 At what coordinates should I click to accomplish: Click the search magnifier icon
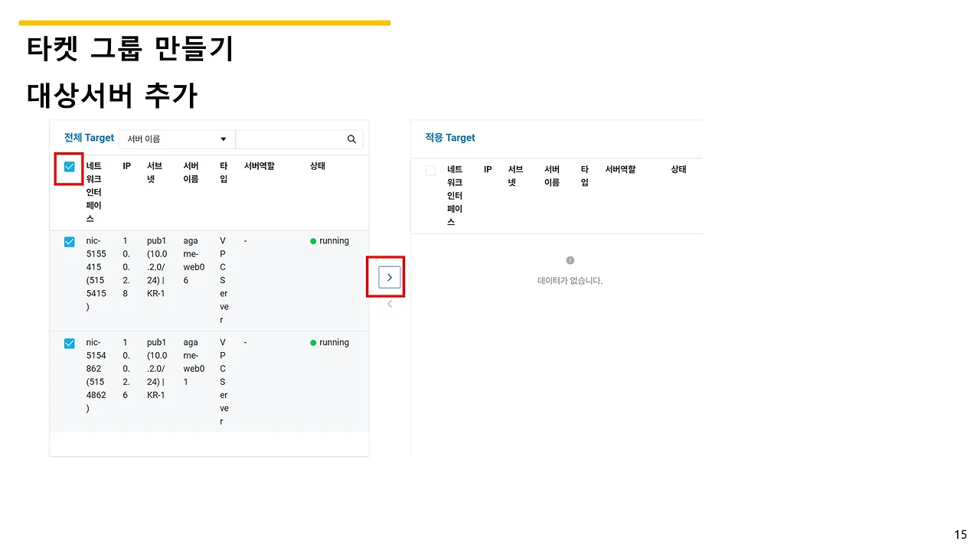(x=351, y=139)
